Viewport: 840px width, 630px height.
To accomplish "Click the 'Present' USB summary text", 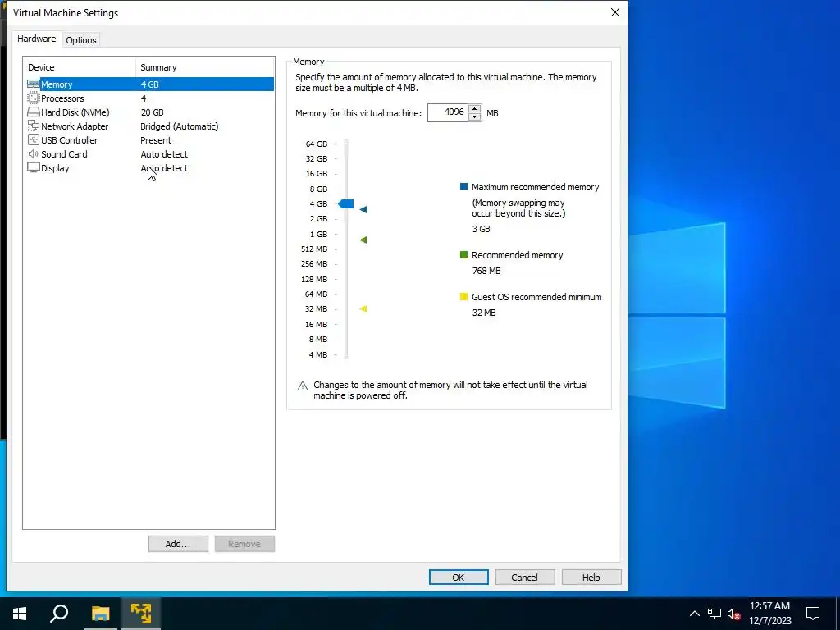I will pyautogui.click(x=156, y=140).
